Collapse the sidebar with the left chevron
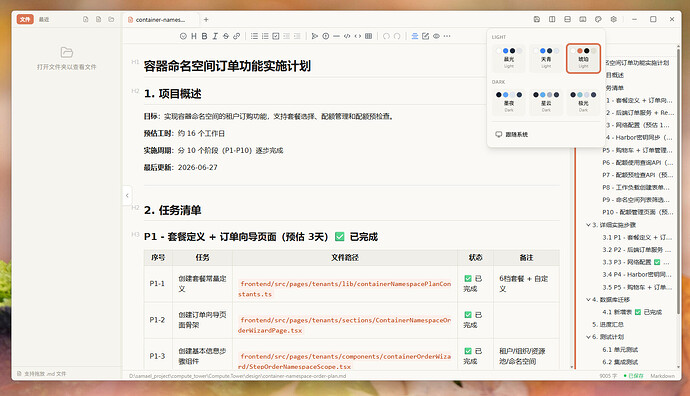Image resolution: width=690 pixels, height=396 pixels. 127,195
